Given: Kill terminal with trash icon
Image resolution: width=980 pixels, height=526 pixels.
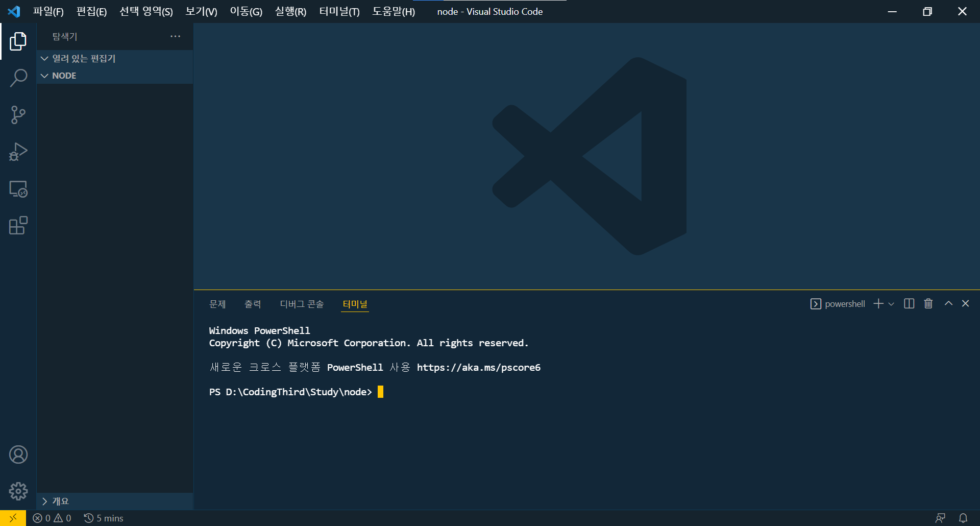Looking at the screenshot, I should point(928,304).
